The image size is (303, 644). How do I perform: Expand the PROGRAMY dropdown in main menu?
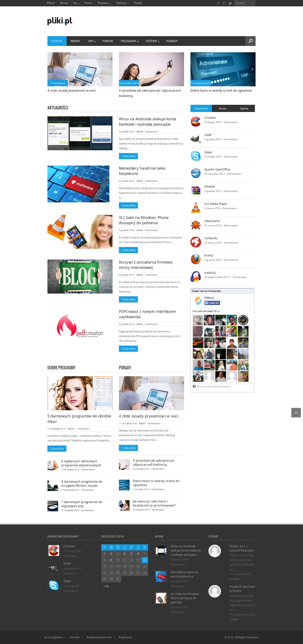tap(129, 41)
